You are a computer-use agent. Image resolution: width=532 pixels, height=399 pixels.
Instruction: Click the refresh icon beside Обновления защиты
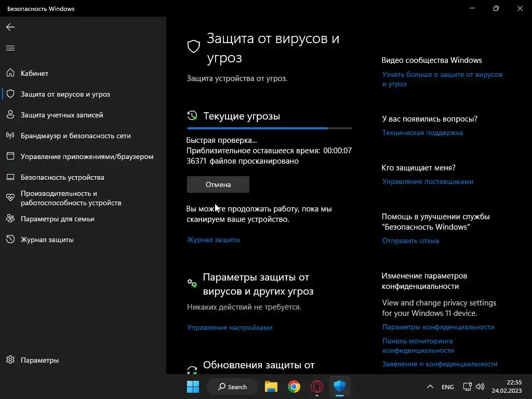(x=192, y=370)
